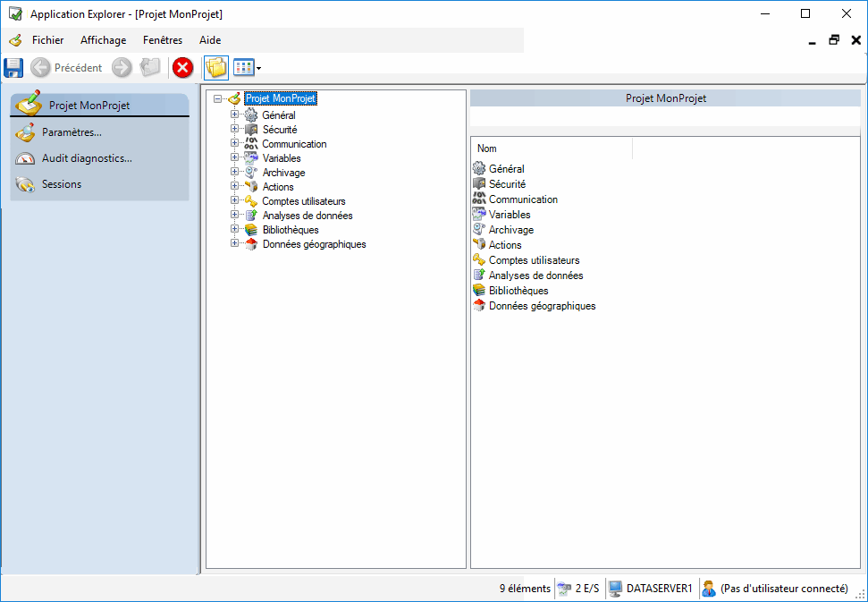Close the inner Projet MonProjet child window
This screenshot has height=602, width=868.
pos(855,40)
